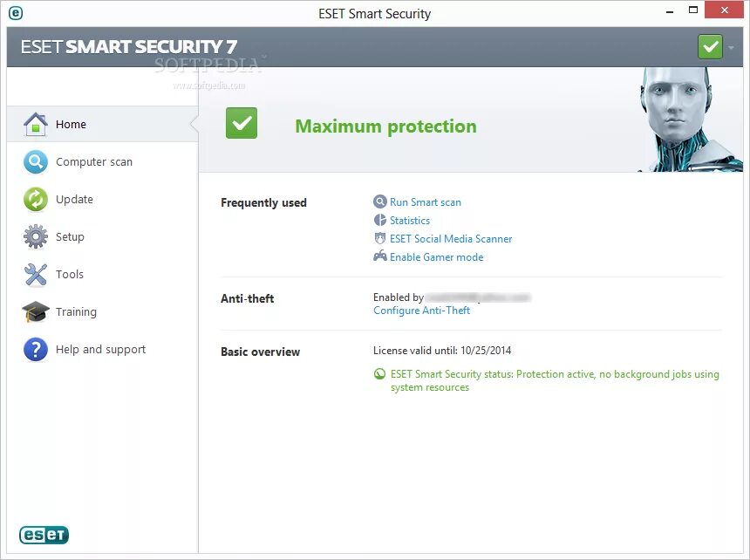Click the Statistics pie chart icon
750x560 pixels.
click(x=379, y=220)
